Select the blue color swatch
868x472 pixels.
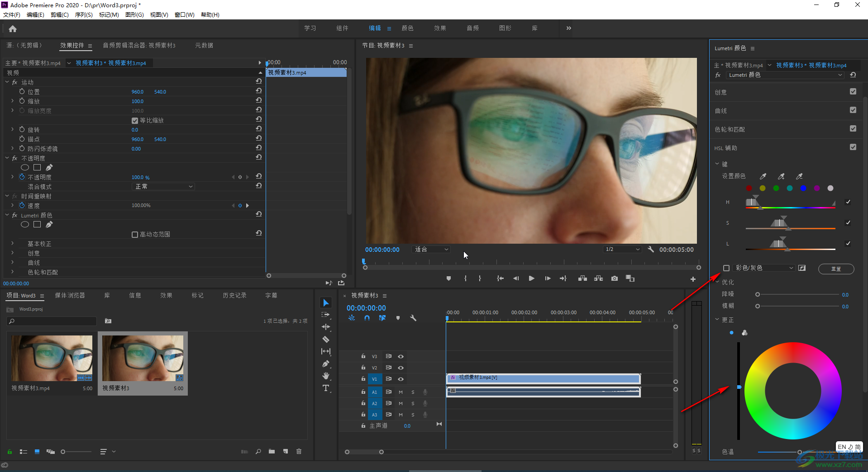[803, 188]
